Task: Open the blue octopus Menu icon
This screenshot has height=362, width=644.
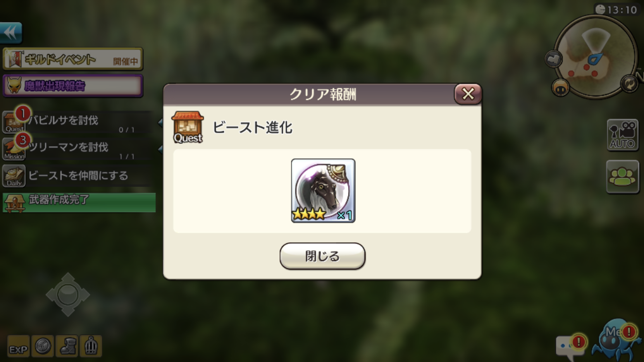Action: pyautogui.click(x=615, y=339)
